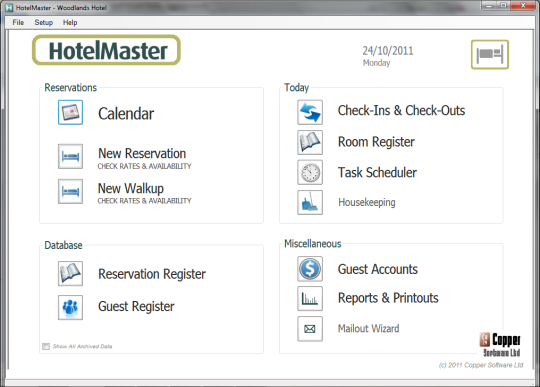Click the New Walkup bed icon

(70, 191)
